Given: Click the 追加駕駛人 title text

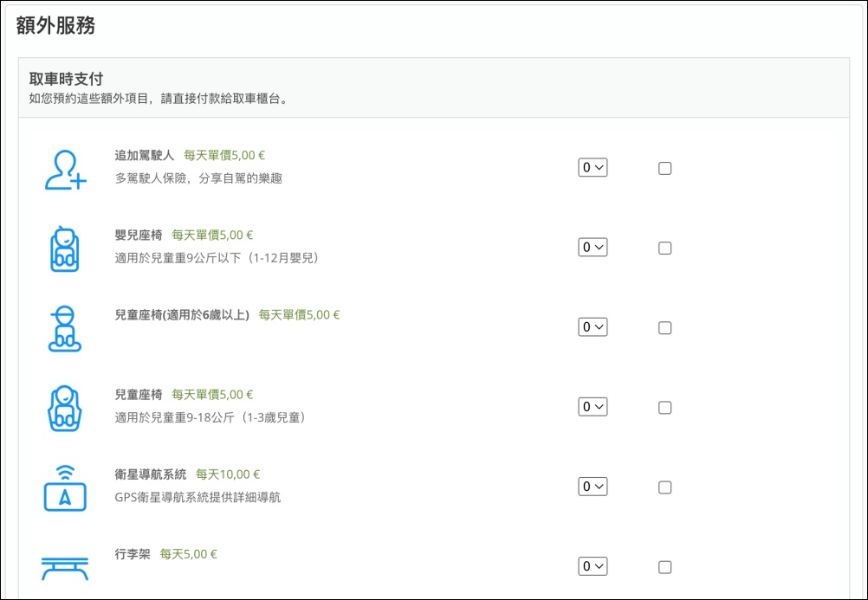Looking at the screenshot, I should (145, 156).
